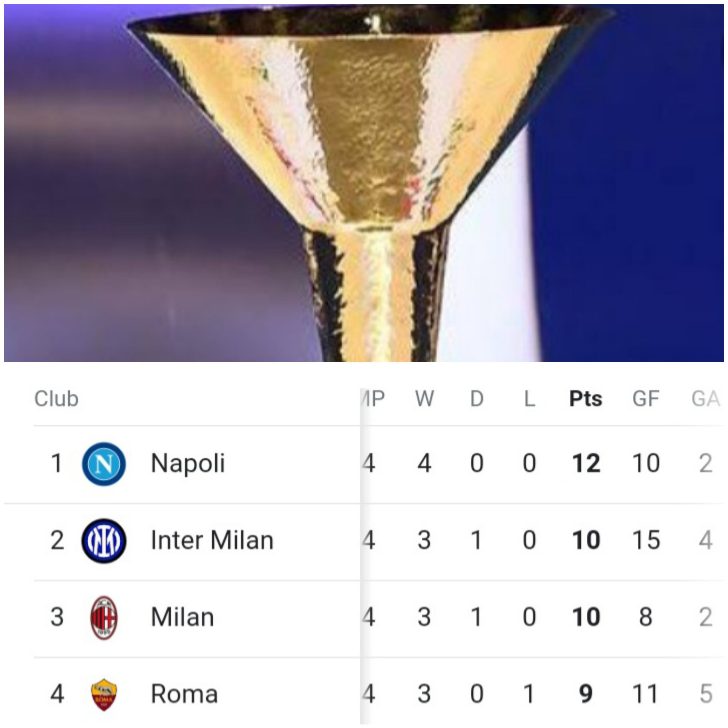Click the Inter Milan club crest icon

(104, 541)
